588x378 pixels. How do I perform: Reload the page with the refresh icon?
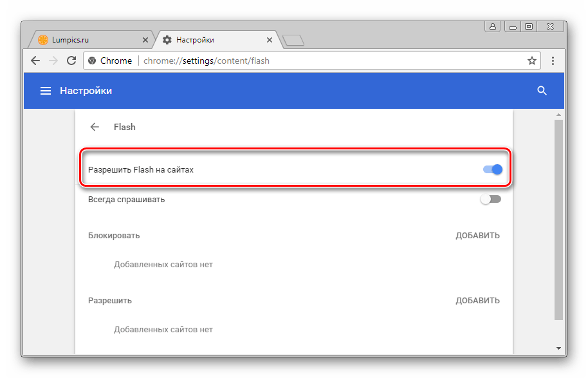click(71, 61)
